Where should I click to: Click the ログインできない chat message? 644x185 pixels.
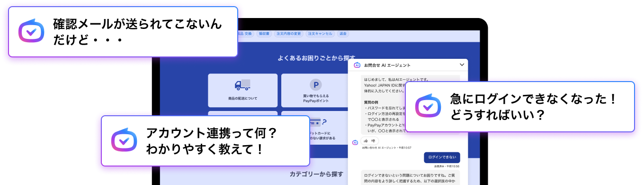(x=442, y=157)
